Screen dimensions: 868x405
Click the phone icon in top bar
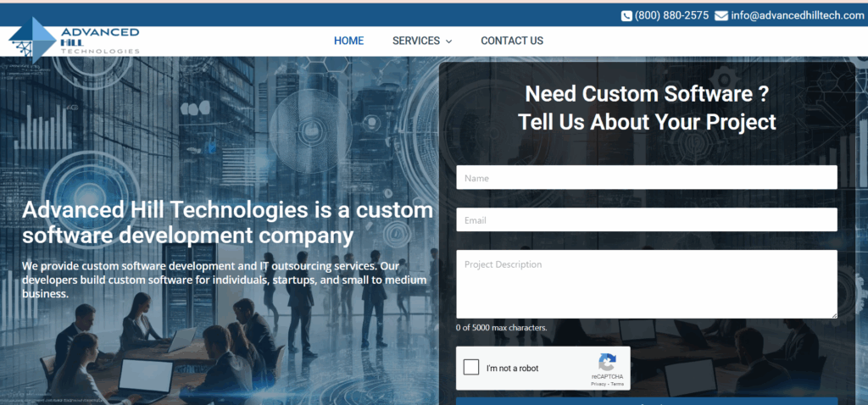pos(626,16)
